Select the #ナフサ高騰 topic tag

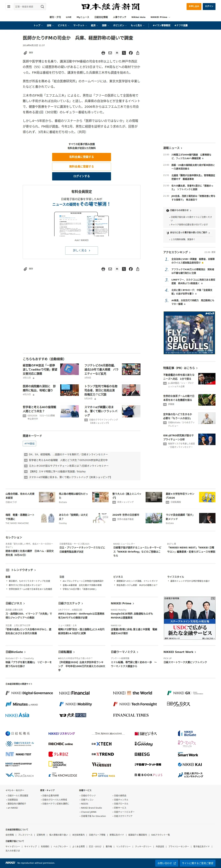[x=181, y=25]
